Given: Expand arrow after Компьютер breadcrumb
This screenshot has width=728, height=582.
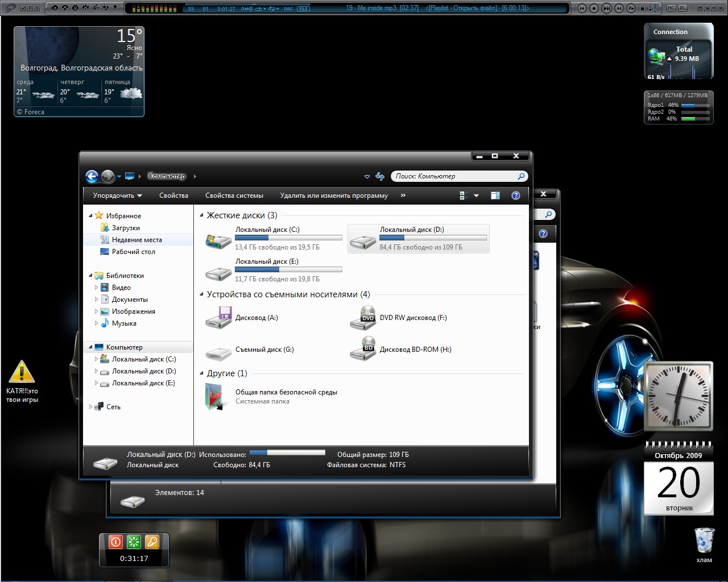Looking at the screenshot, I should (195, 176).
